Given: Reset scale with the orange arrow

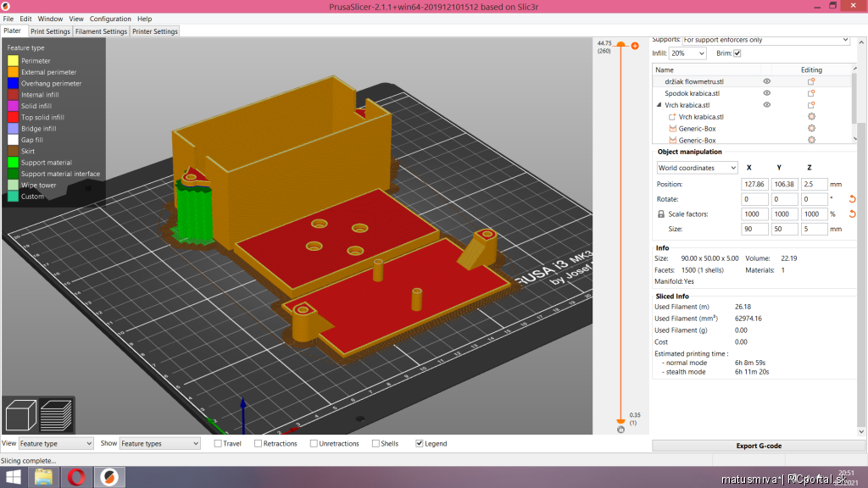Looking at the screenshot, I should [853, 213].
